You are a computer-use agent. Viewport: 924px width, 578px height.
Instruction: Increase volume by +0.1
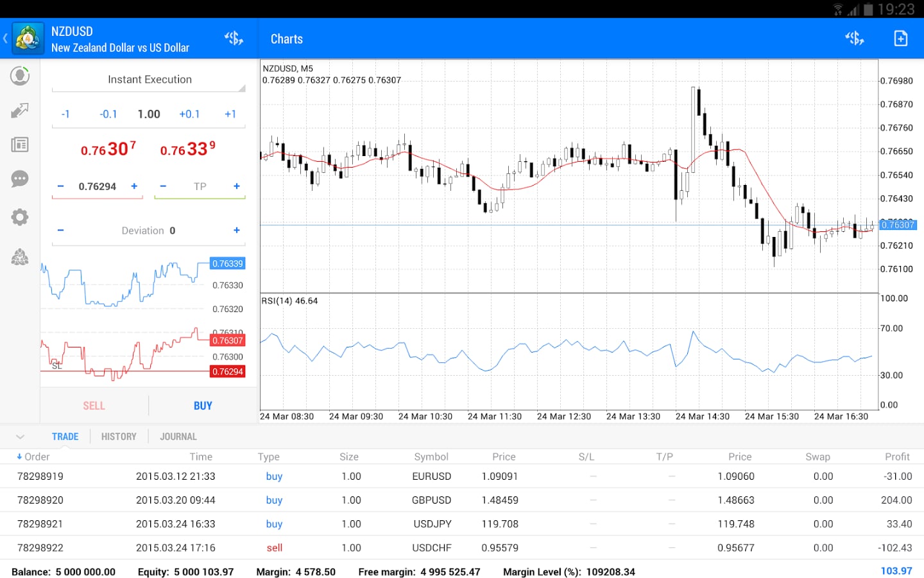pos(189,114)
